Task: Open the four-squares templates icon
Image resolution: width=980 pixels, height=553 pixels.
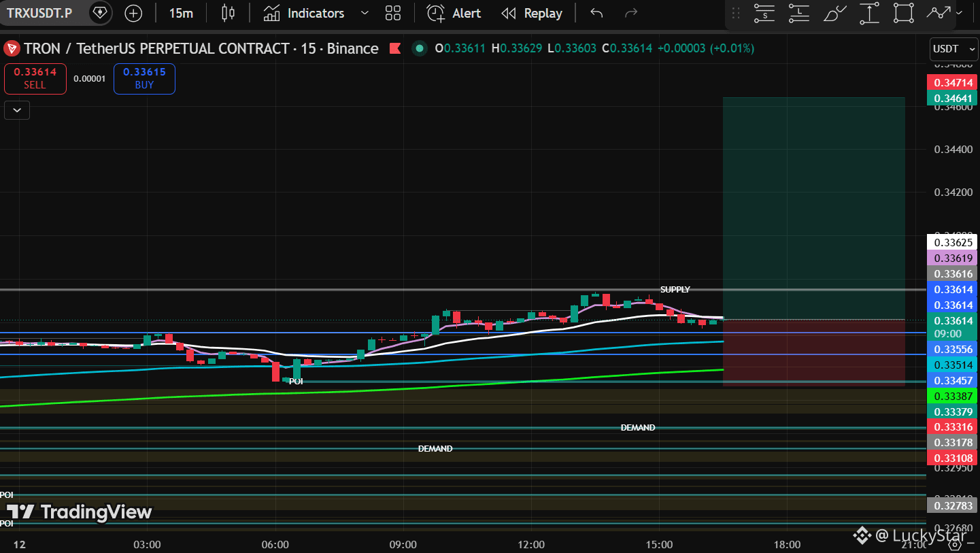Action: pos(392,13)
